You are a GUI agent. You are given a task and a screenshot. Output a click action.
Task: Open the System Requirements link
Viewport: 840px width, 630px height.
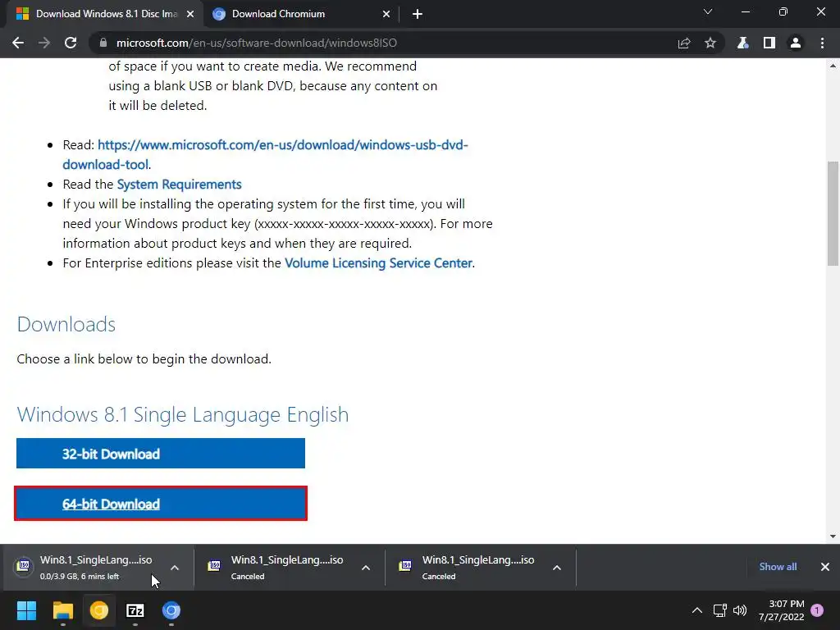point(179,185)
